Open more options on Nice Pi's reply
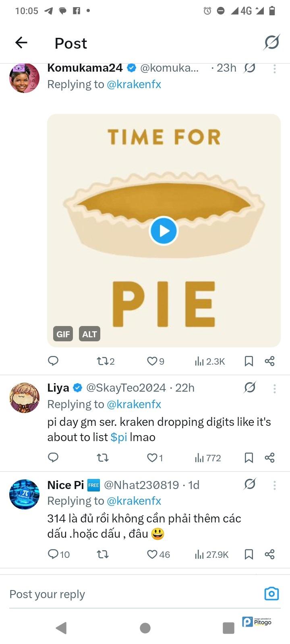The height and width of the screenshot is (644, 290). coord(275,485)
